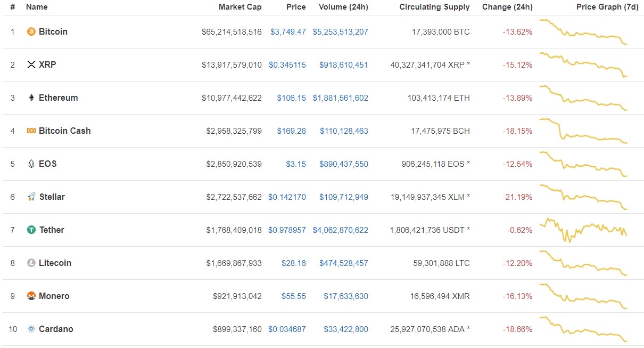
Task: Open the Stellar name link
Action: [x=52, y=197]
